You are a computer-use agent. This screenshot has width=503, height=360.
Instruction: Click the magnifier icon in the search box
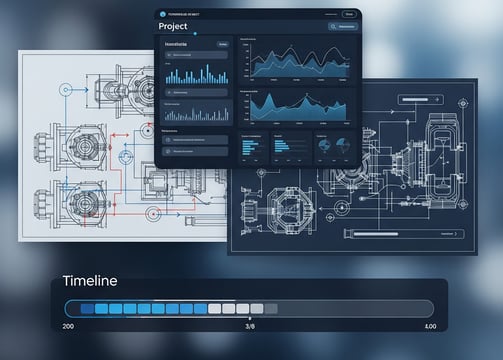pos(333,27)
